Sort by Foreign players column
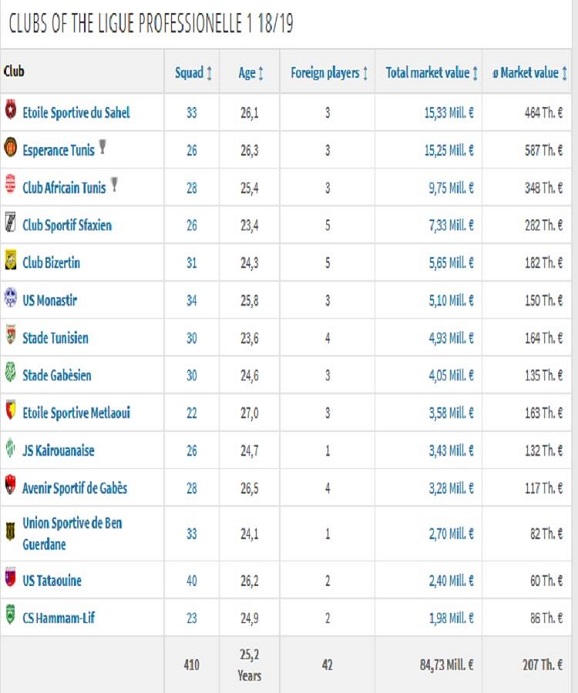 [329, 72]
